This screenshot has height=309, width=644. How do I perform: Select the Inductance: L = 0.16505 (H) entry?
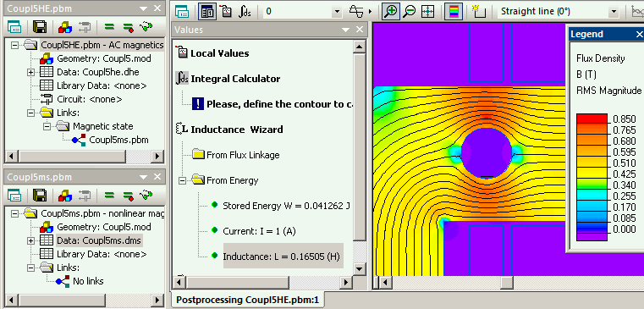(281, 257)
